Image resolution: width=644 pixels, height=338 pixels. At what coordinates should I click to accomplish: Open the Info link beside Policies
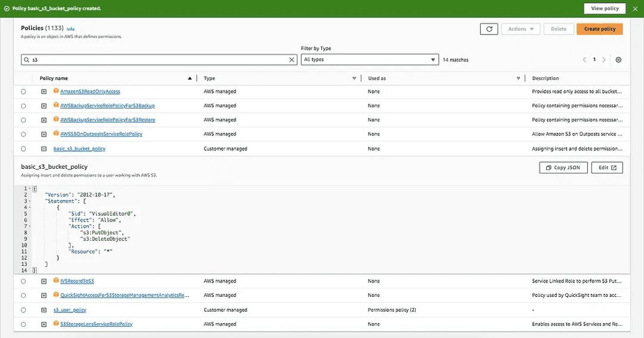point(70,29)
